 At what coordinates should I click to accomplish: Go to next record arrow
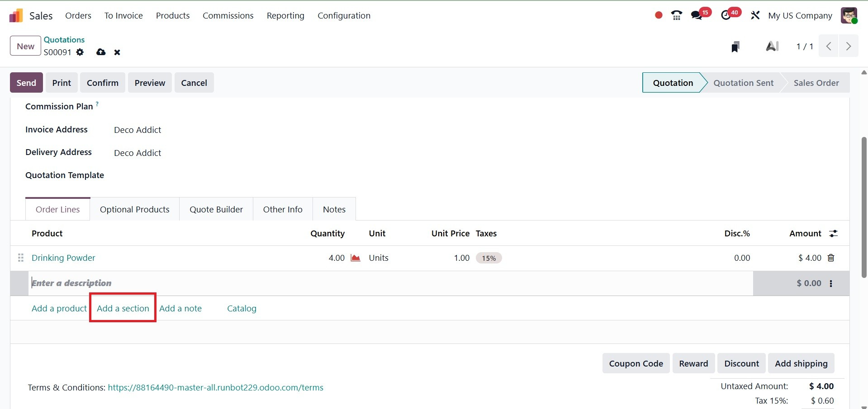[849, 46]
